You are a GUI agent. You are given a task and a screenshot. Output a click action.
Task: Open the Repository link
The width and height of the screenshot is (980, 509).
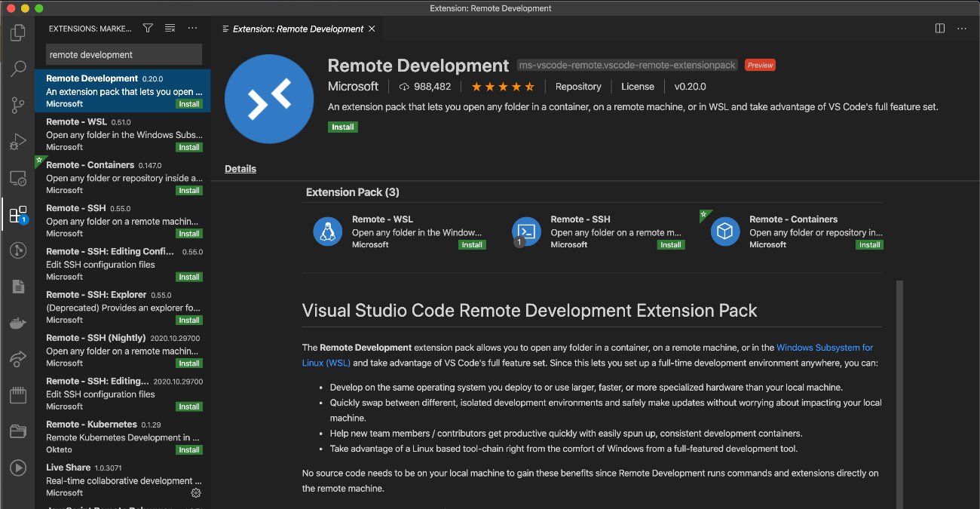pos(578,87)
